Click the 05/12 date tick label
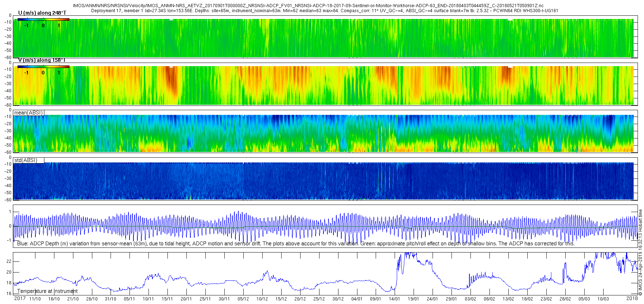Viewport: 644px width, 304px height. coord(243,299)
